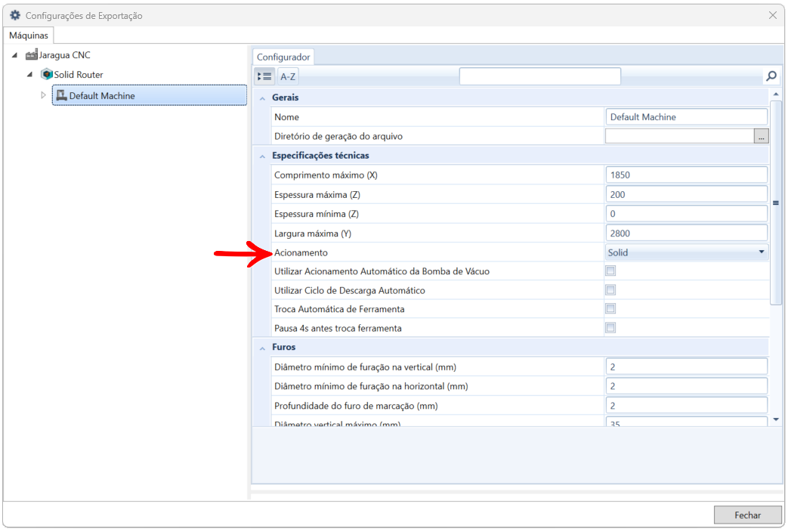The width and height of the screenshot is (788, 532).
Task: Click the Profundidade do furo de marcação label
Action: 356,406
